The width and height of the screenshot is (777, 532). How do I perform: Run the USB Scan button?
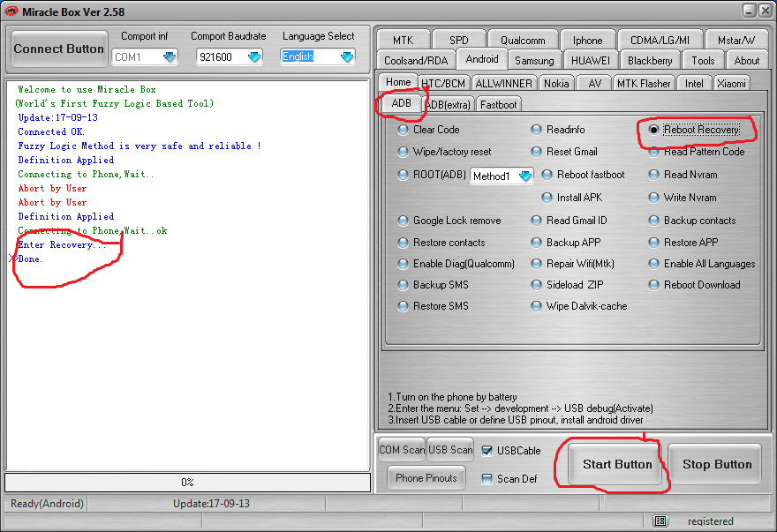pyautogui.click(x=450, y=450)
